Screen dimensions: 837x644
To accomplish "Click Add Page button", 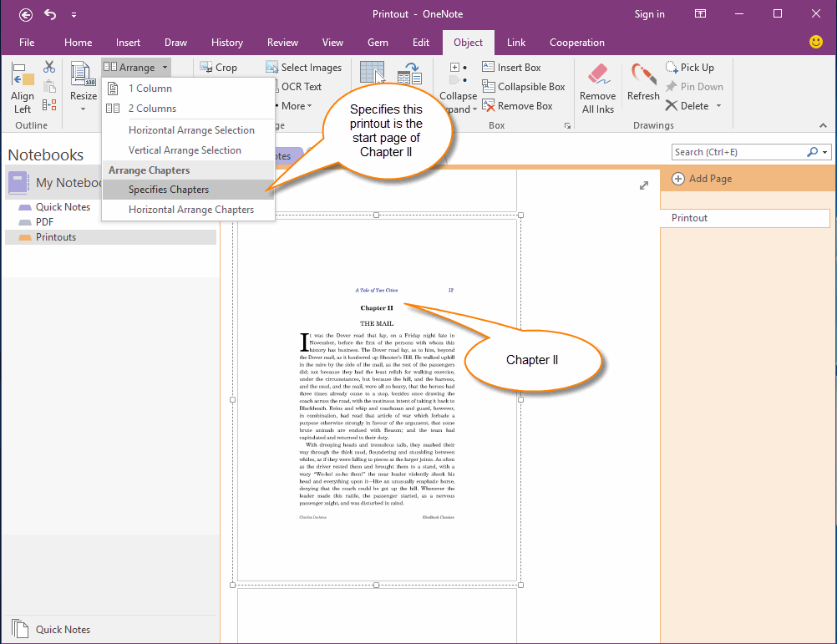I will click(x=702, y=179).
